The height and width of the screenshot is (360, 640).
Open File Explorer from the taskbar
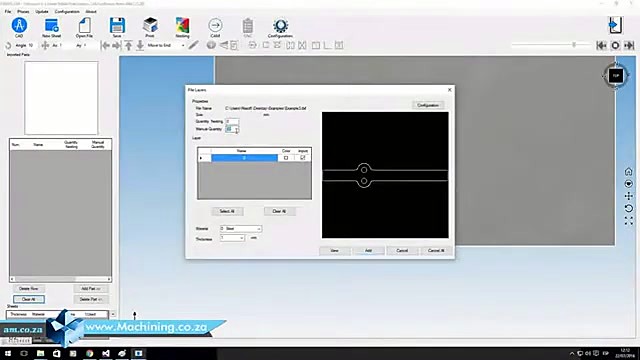[x=40, y=353]
